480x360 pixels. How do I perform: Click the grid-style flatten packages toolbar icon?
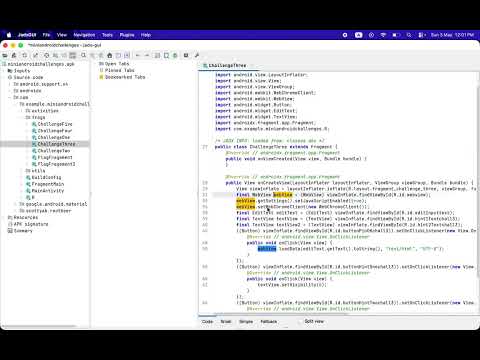pyautogui.click(x=73, y=55)
